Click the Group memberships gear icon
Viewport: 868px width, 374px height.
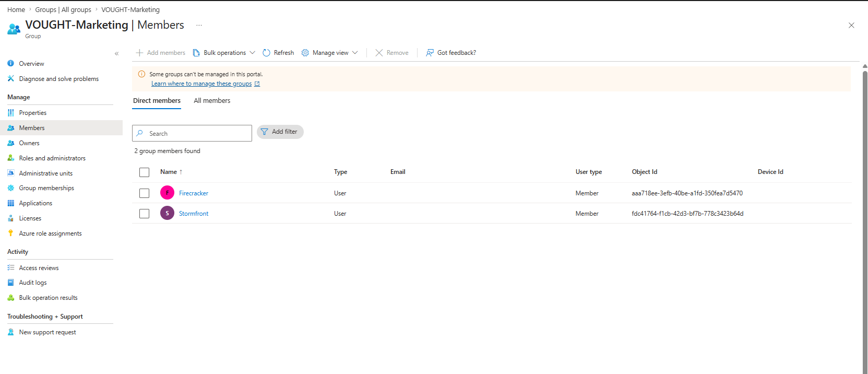pyautogui.click(x=10, y=188)
